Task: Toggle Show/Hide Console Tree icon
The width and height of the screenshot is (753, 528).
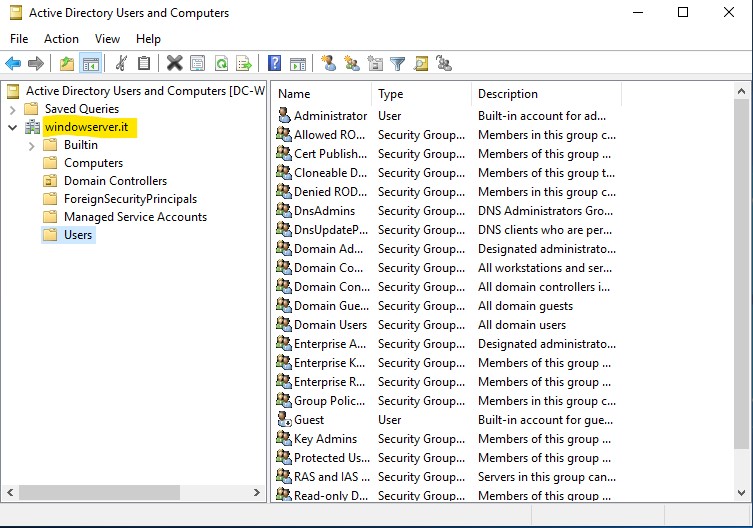Action: pos(91,63)
